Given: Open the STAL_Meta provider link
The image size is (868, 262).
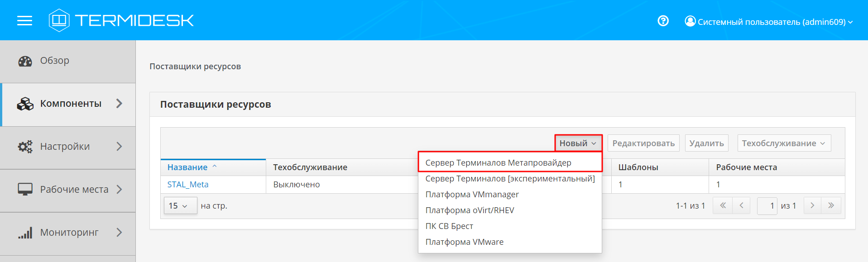Looking at the screenshot, I should tap(188, 185).
